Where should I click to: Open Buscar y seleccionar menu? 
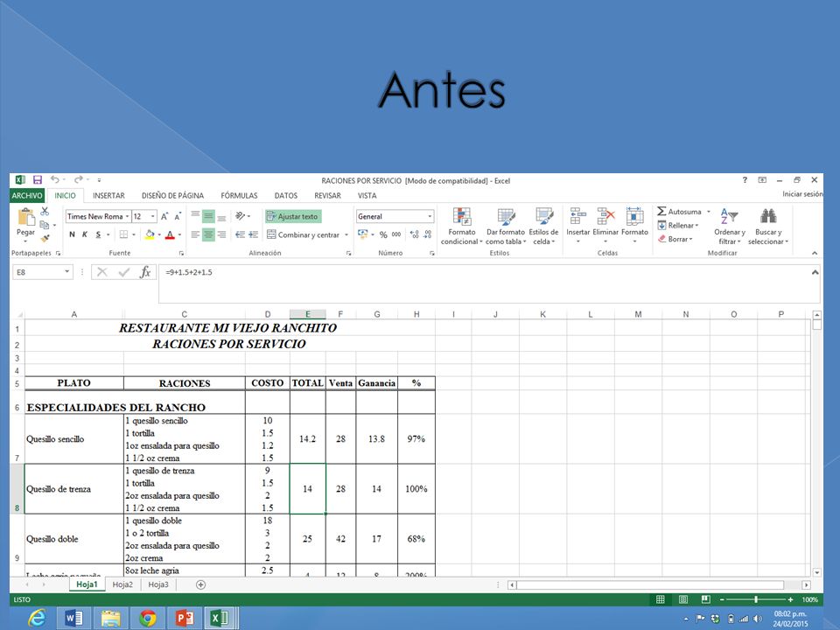tap(768, 227)
